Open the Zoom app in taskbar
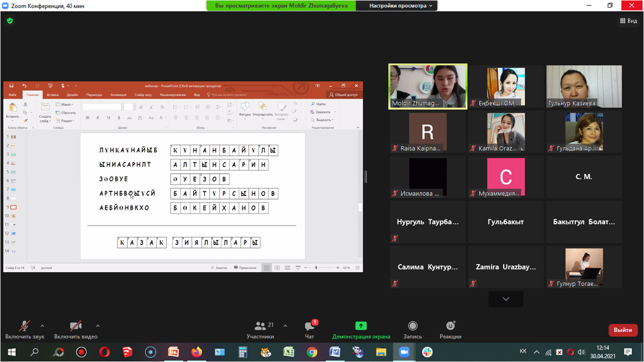 click(x=404, y=352)
